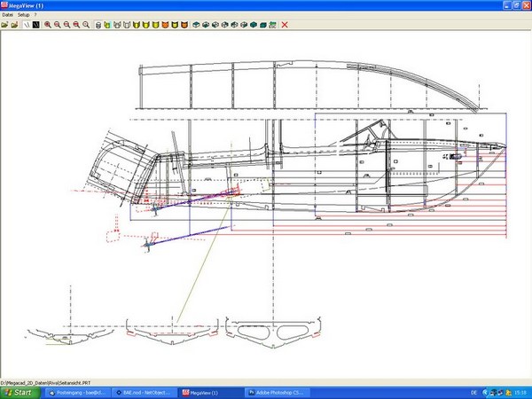The image size is (532, 399).
Task: Click the first open-file folder icon
Action: coord(4,25)
